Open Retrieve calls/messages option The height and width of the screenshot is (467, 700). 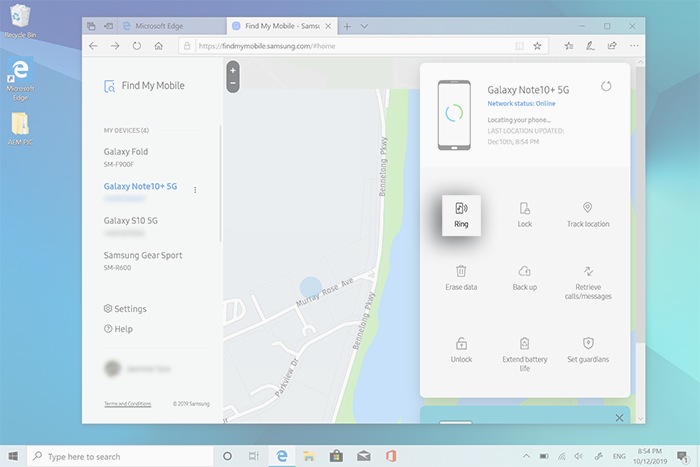(588, 283)
